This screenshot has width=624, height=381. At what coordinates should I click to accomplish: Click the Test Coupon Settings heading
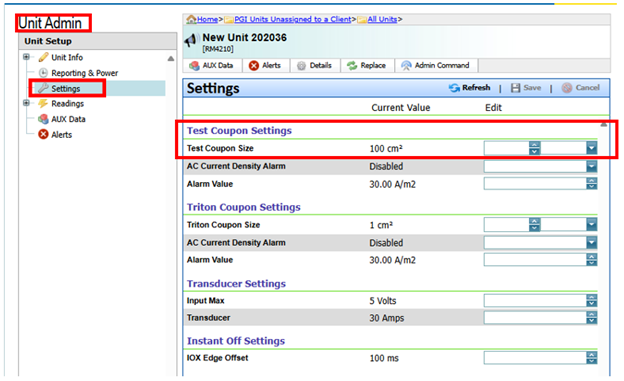pyautogui.click(x=239, y=131)
